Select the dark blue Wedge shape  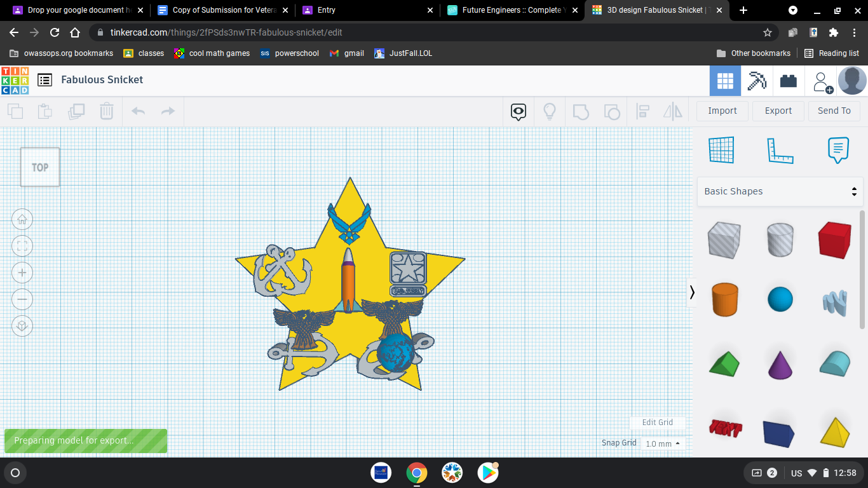pyautogui.click(x=779, y=433)
